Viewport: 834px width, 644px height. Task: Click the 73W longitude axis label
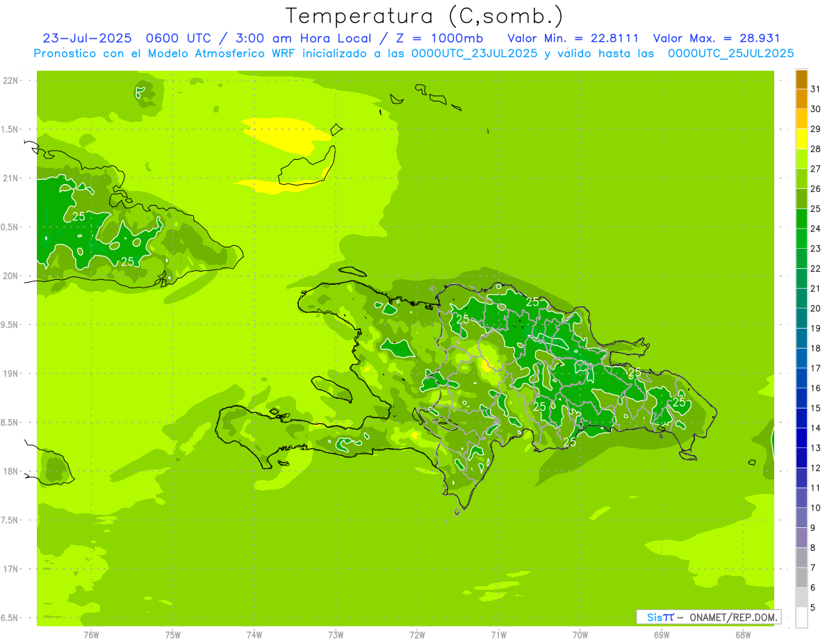tap(336, 635)
